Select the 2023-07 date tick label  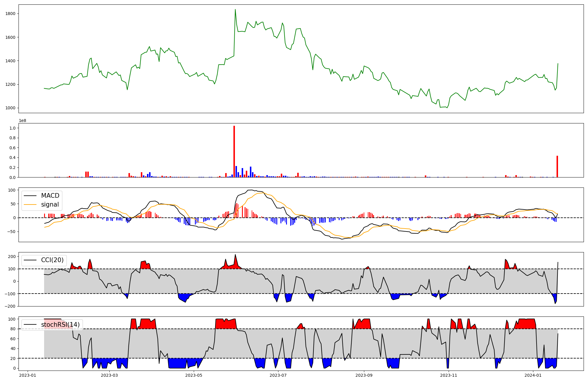278,375
